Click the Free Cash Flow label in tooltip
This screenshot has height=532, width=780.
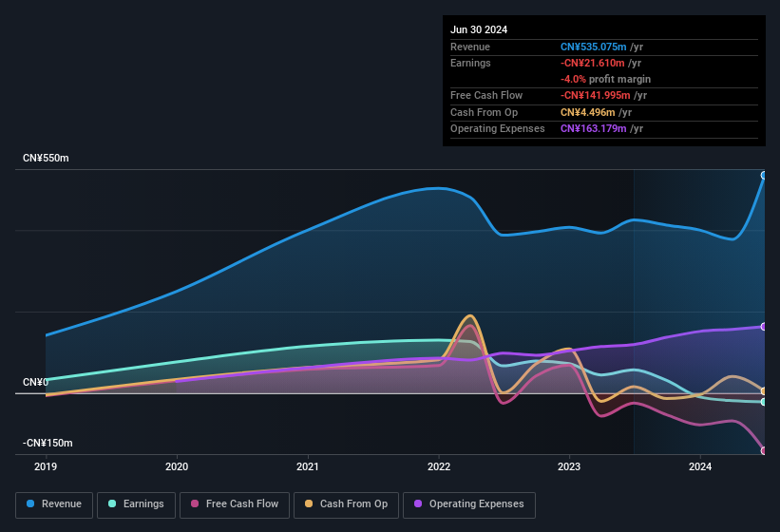click(486, 95)
